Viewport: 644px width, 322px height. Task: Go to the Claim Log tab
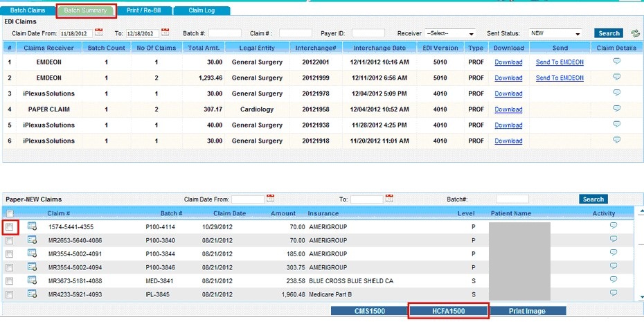click(202, 10)
